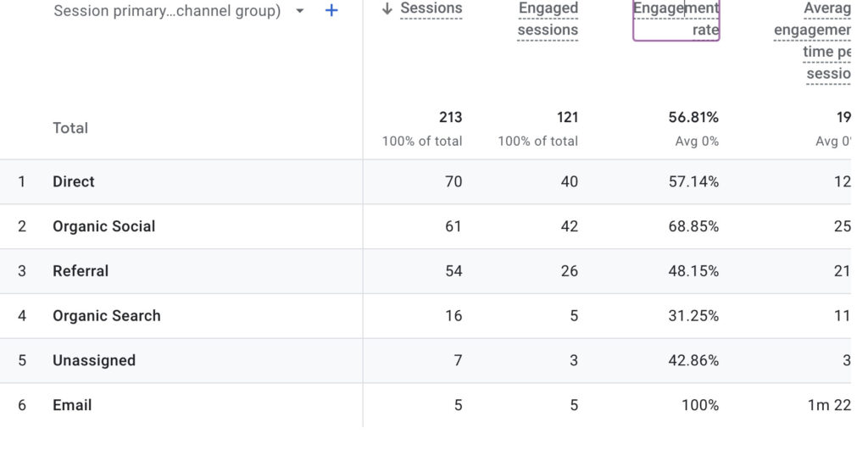Click Direct sessions value 70
The image size is (868, 450).
[x=453, y=181]
